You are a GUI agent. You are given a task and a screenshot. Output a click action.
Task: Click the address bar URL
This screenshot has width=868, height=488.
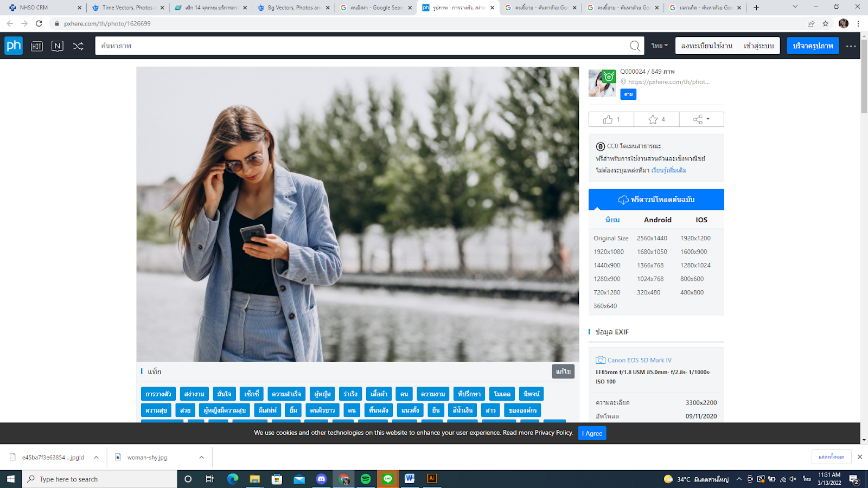[x=107, y=23]
